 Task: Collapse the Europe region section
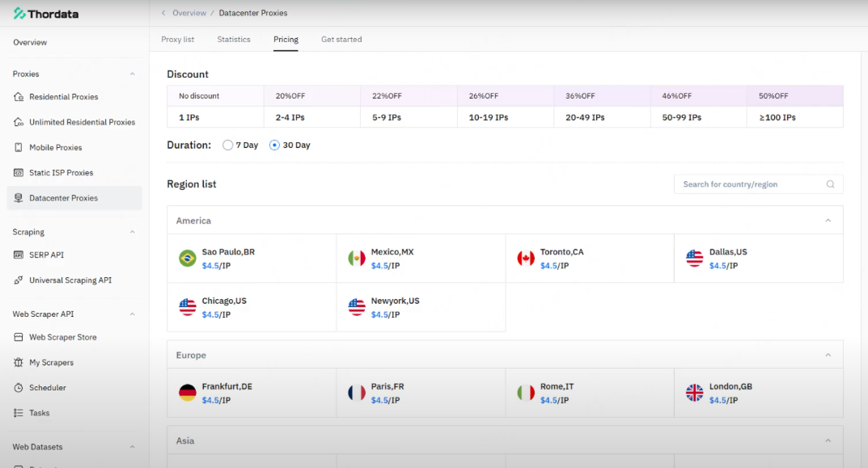point(828,355)
